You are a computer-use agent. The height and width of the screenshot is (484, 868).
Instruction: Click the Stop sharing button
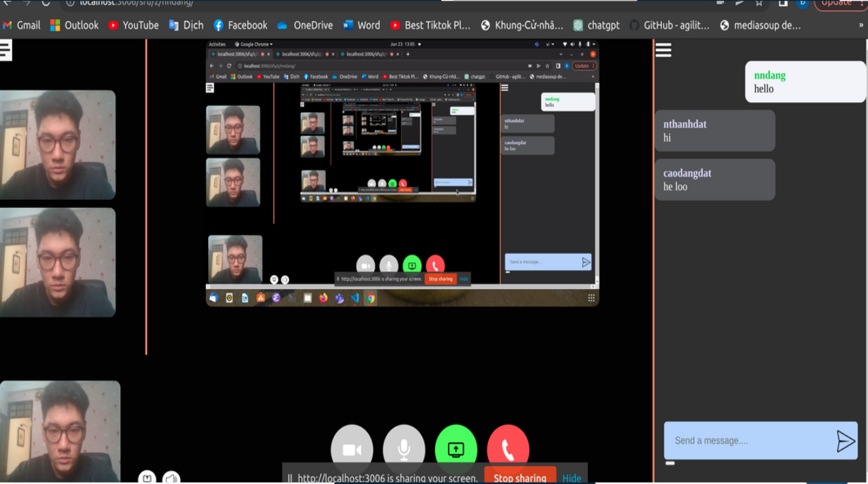tap(519, 478)
